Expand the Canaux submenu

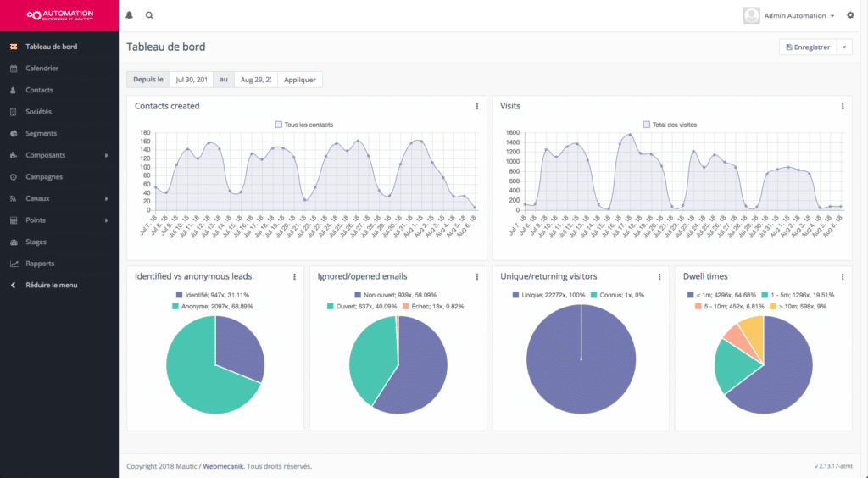point(106,198)
